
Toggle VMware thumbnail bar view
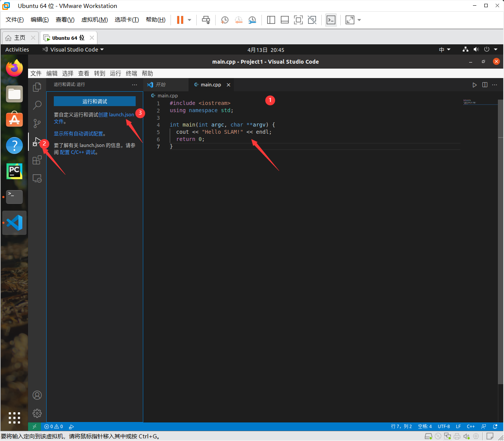click(x=285, y=20)
